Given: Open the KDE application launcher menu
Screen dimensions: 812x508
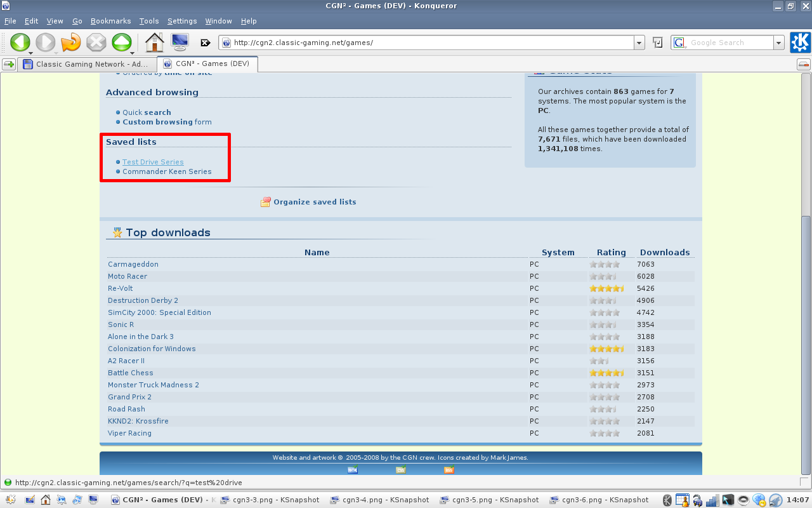Looking at the screenshot, I should point(11,500).
